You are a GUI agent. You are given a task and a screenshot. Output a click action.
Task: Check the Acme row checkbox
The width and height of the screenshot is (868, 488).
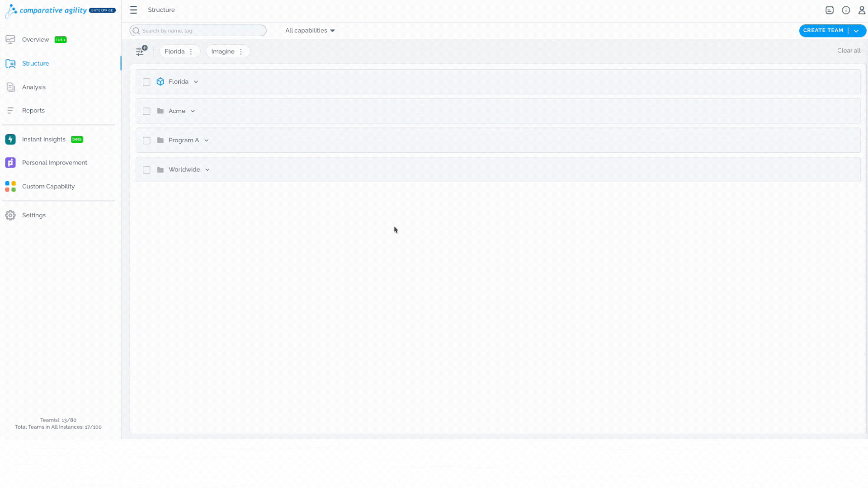tap(146, 112)
